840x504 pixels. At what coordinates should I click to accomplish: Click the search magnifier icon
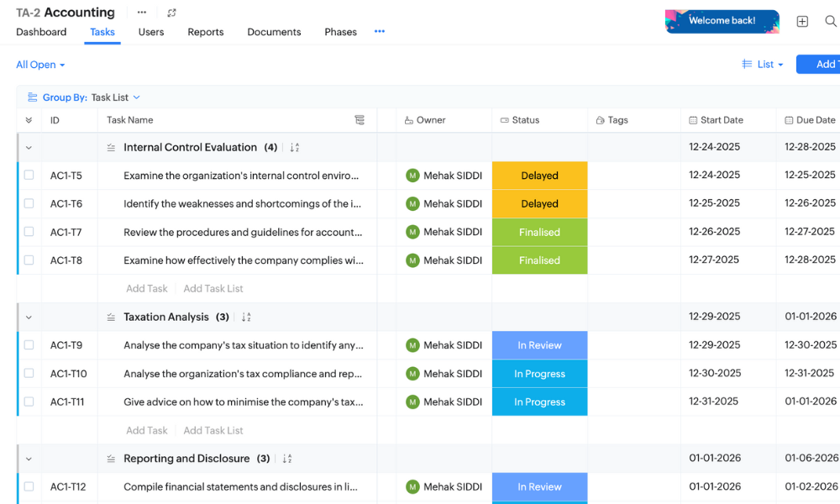(830, 21)
